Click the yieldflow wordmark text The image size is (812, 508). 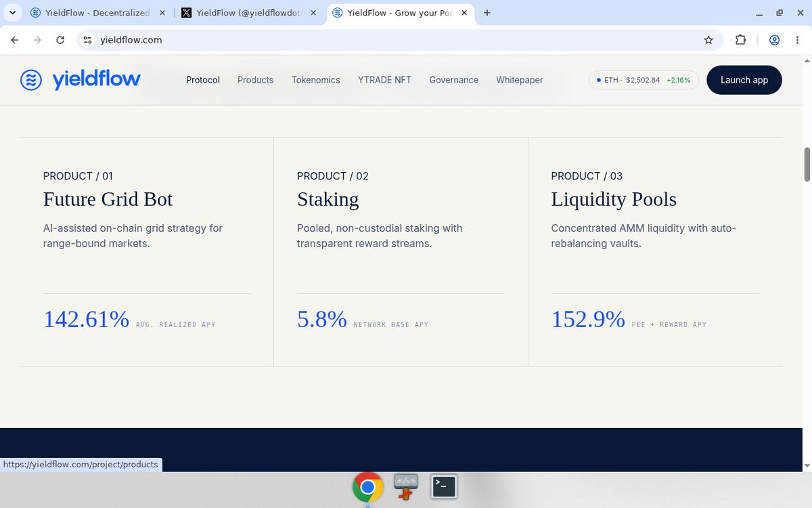click(97, 80)
